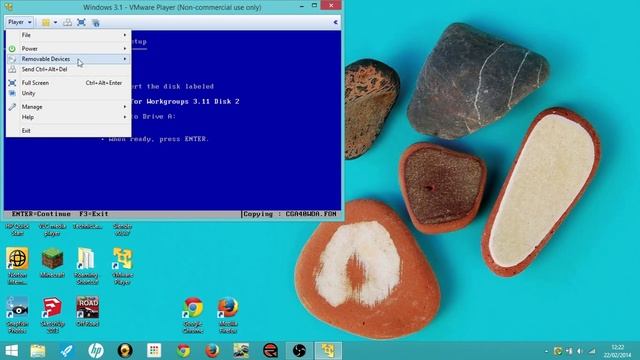Open the HP app in the taskbar

tap(96, 351)
